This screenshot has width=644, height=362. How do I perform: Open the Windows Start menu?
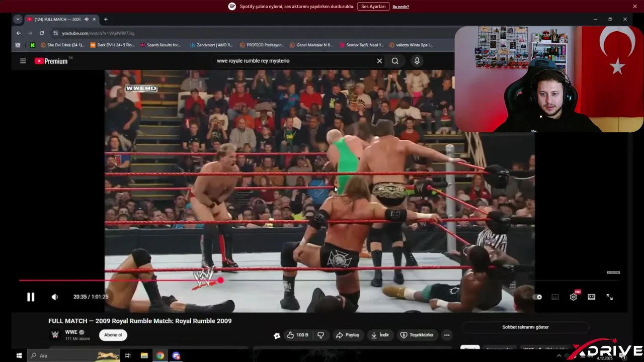click(x=19, y=355)
